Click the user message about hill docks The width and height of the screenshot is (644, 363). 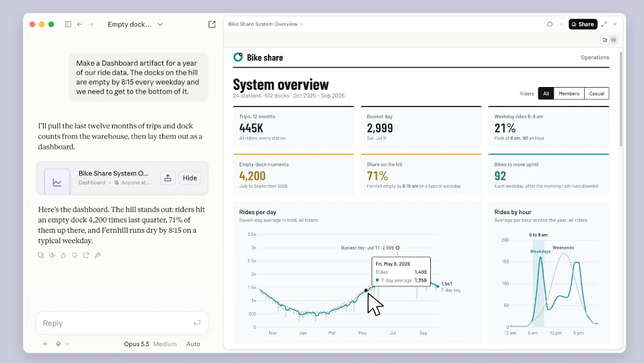tap(138, 77)
